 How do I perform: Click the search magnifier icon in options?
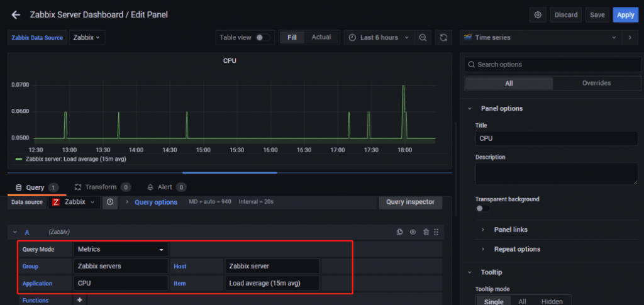[x=472, y=64]
